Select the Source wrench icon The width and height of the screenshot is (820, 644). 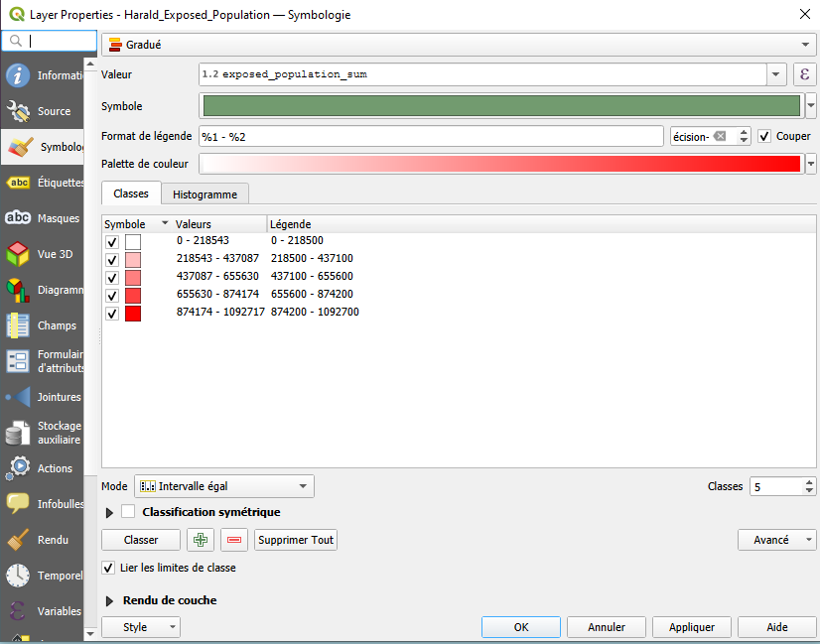click(x=18, y=111)
